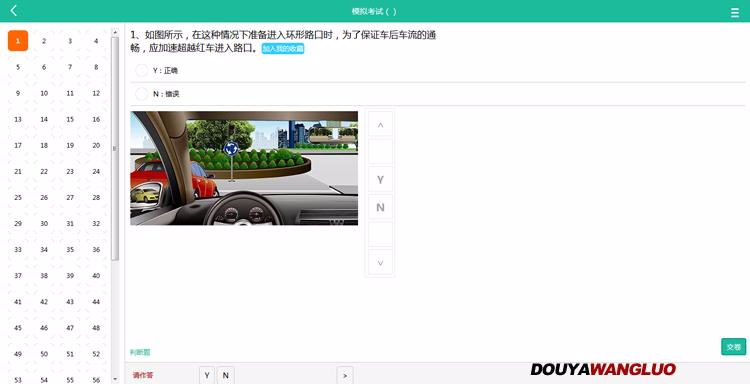Jump to question 21 in list
This screenshot has height=384, width=750.
click(x=18, y=171)
